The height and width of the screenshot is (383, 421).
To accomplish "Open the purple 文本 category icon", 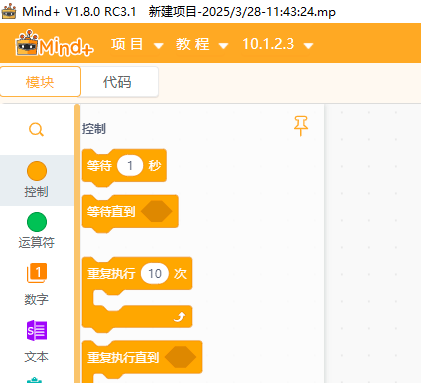I will tap(37, 330).
